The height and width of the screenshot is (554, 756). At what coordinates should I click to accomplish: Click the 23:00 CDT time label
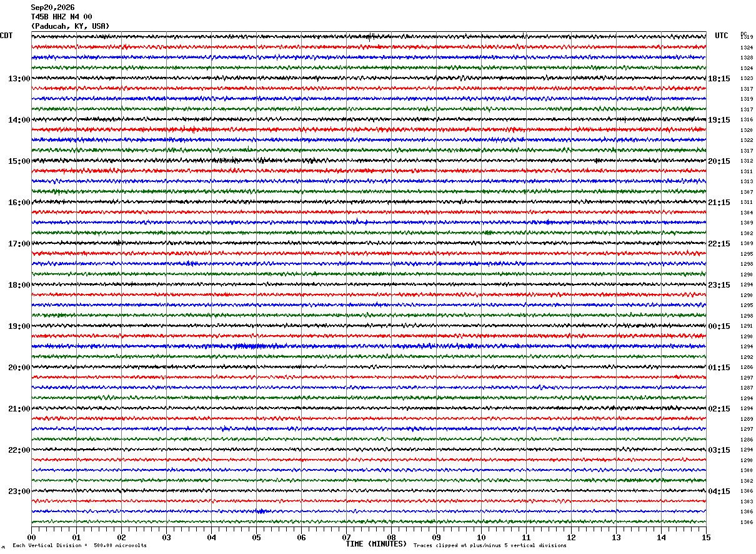click(x=19, y=491)
